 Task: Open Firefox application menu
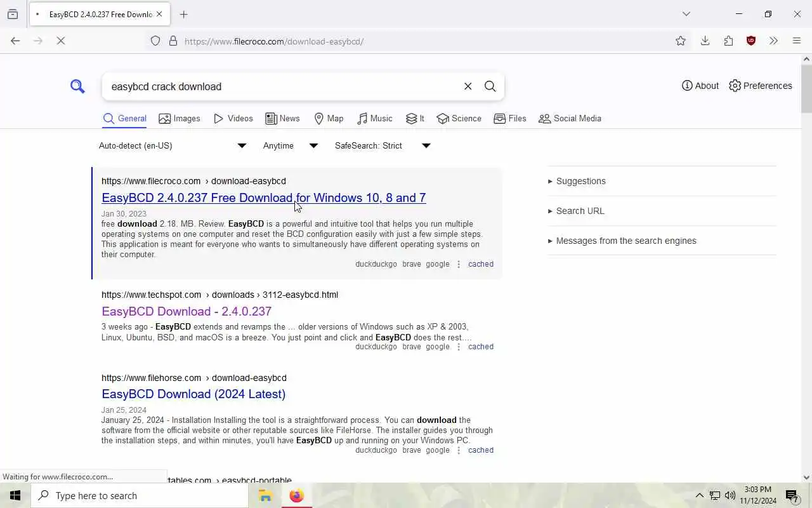(x=797, y=41)
